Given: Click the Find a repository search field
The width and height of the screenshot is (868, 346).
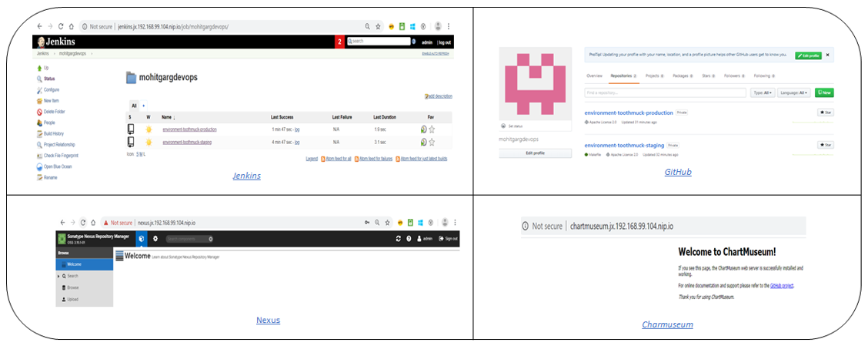Looking at the screenshot, I should [665, 92].
